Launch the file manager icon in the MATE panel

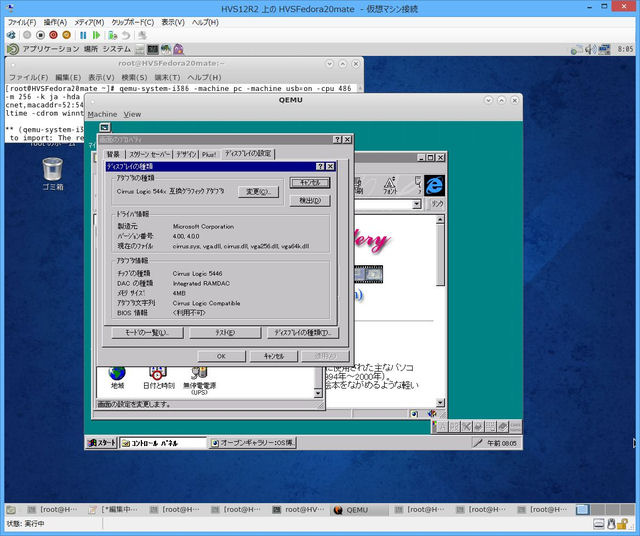pos(140,49)
